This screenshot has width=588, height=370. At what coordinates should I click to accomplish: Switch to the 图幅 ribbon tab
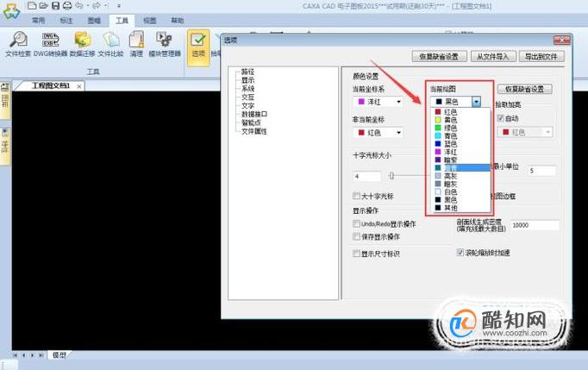pyautogui.click(x=94, y=20)
